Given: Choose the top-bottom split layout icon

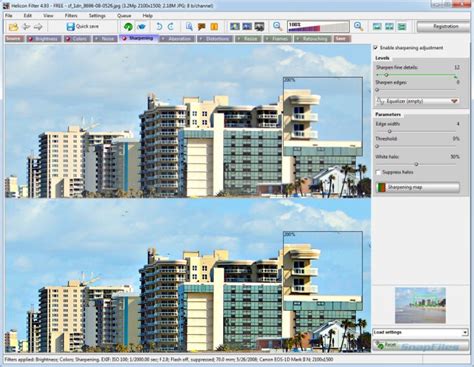Looking at the screenshot, I should point(402,27).
